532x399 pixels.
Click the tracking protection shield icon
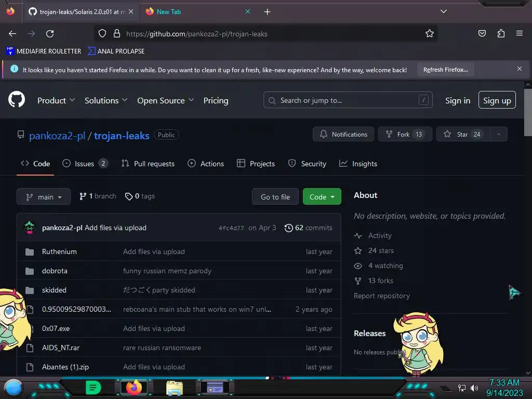(x=102, y=33)
